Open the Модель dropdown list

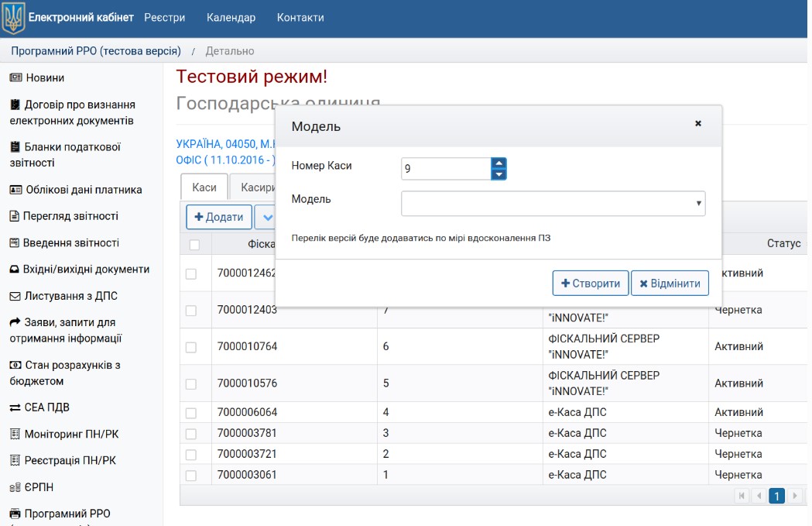[553, 204]
